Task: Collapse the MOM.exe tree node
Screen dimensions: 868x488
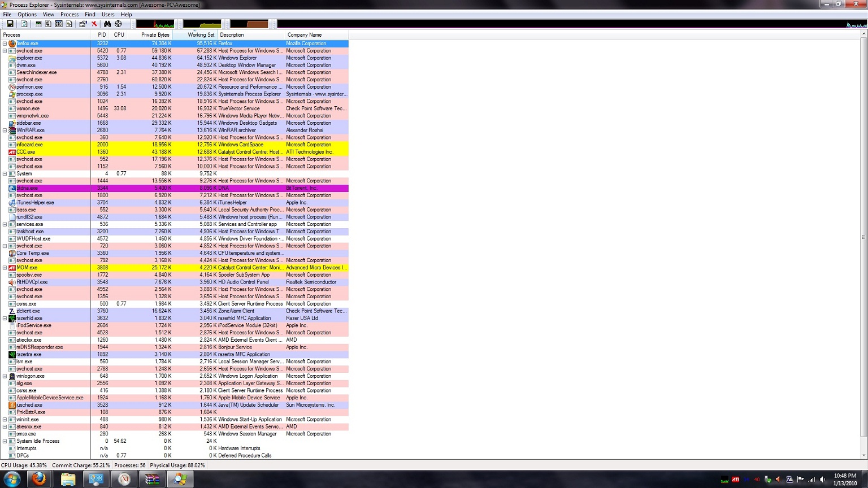Action: (x=5, y=268)
